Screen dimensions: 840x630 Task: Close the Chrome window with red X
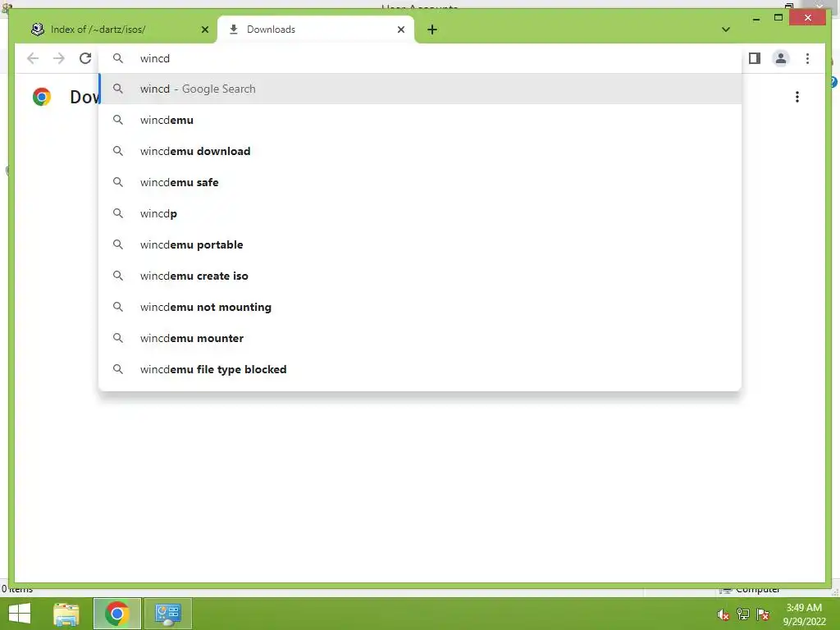pos(808,18)
